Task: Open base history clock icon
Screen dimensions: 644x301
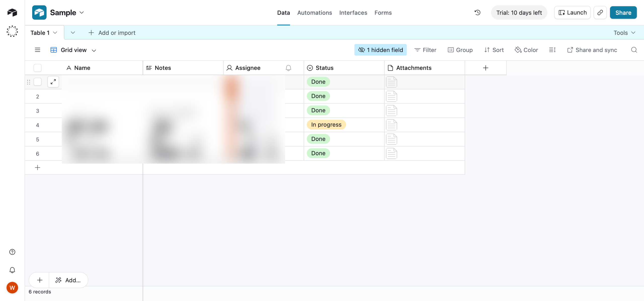Action: (x=477, y=13)
